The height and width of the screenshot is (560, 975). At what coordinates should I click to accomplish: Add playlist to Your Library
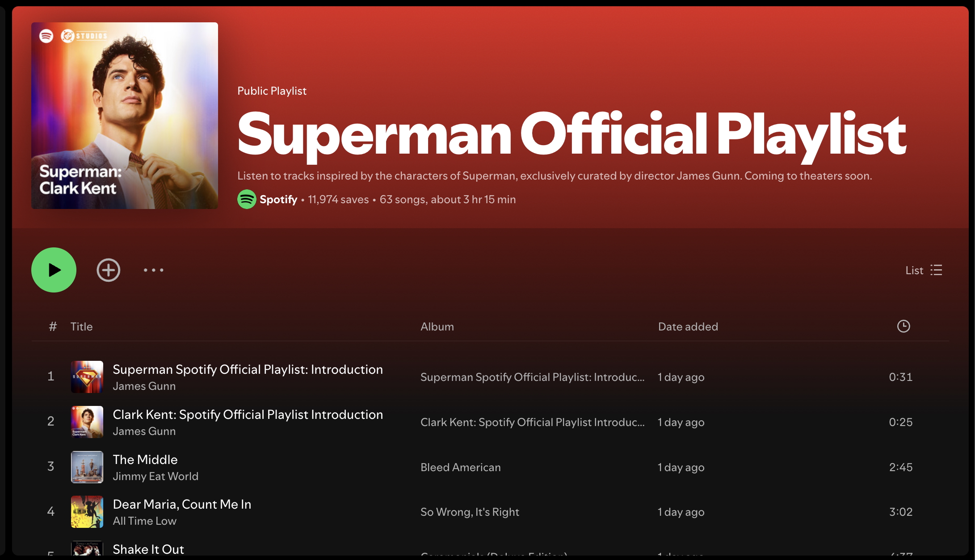coord(109,270)
